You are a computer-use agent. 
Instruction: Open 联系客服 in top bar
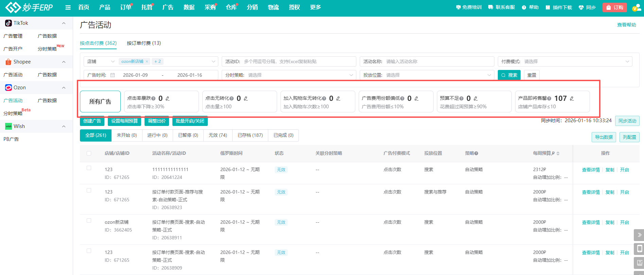(x=502, y=7)
